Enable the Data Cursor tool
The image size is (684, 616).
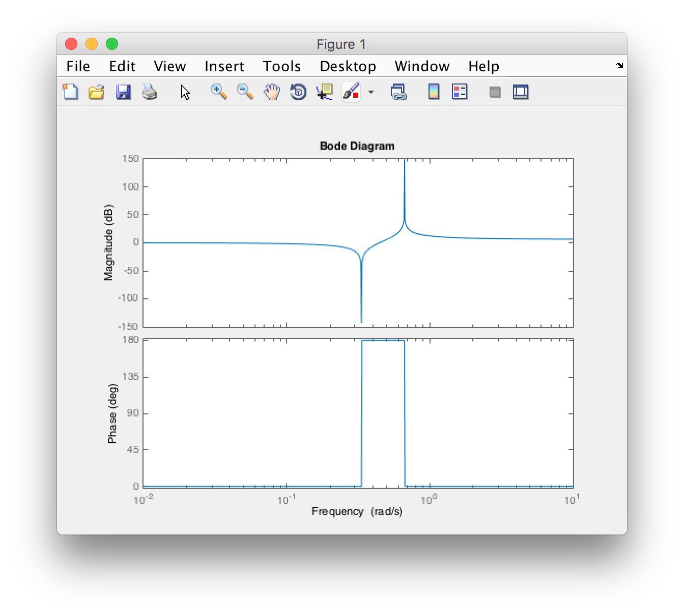324,92
